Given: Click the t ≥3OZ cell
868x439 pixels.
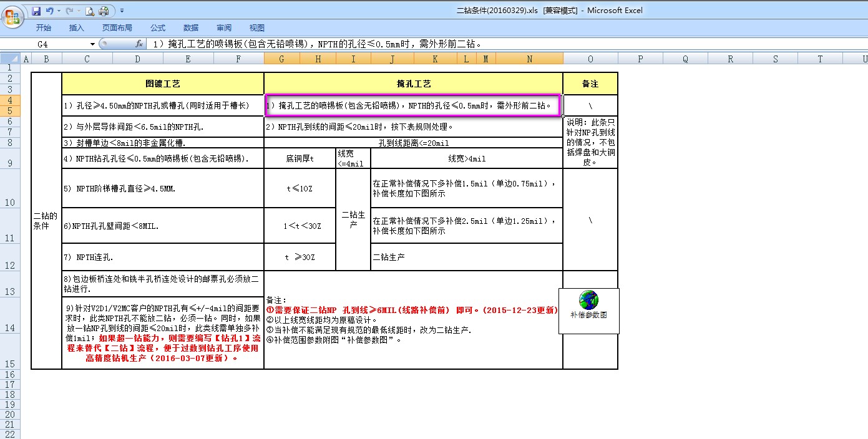Looking at the screenshot, I should click(300, 257).
